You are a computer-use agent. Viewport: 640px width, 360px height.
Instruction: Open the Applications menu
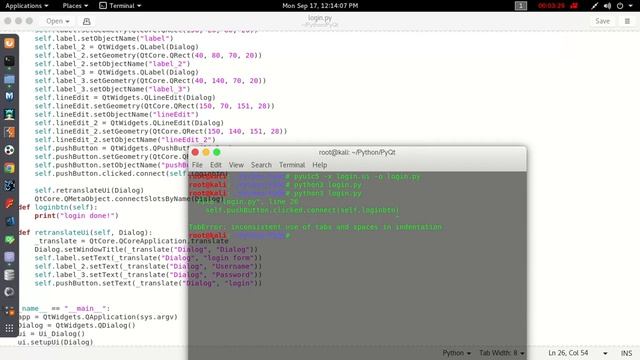click(27, 6)
